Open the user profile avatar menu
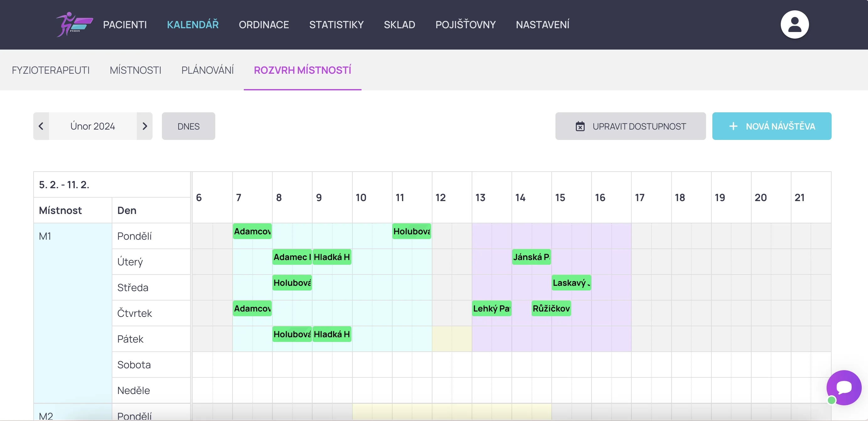 tap(794, 24)
